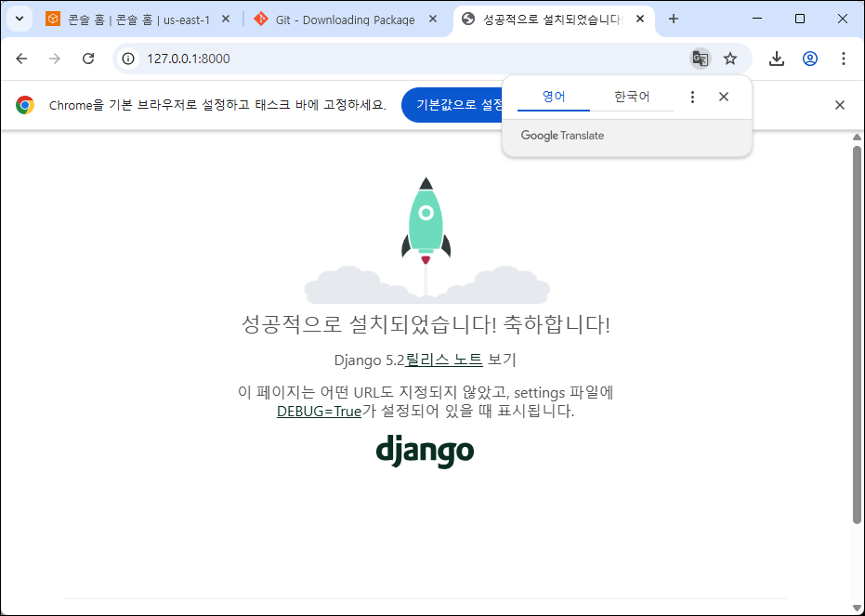Close the Google Translate popup

[724, 97]
